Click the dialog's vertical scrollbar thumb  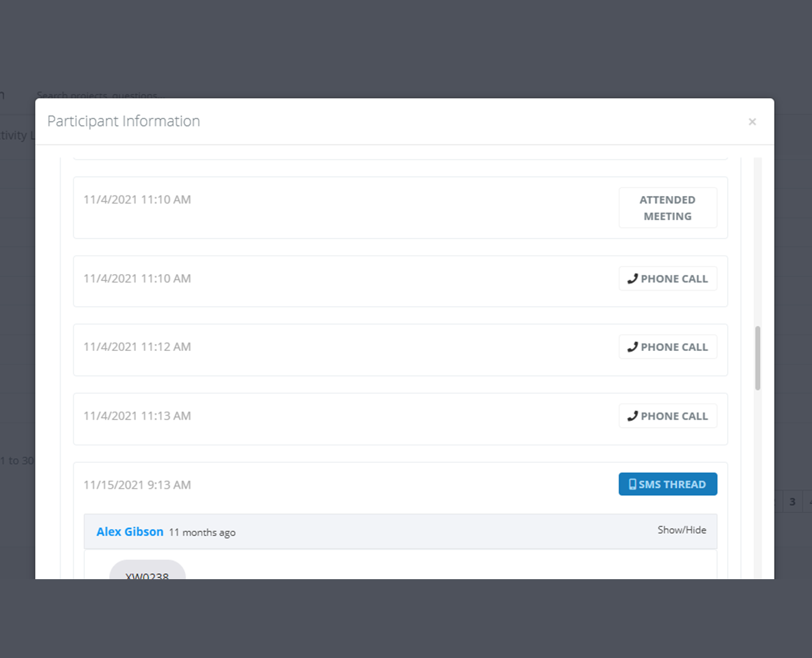[x=758, y=358]
